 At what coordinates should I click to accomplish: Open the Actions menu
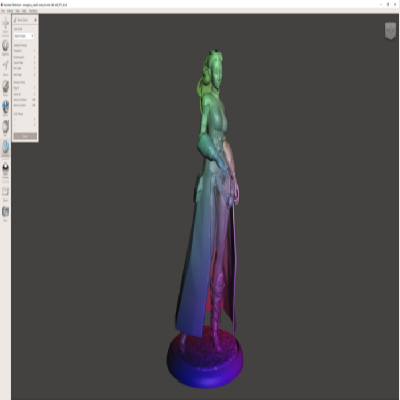pyautogui.click(x=10, y=11)
